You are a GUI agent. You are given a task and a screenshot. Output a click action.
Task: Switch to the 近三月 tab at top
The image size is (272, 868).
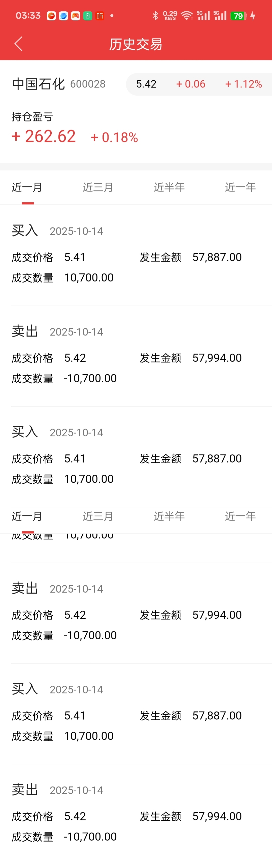[x=98, y=187]
